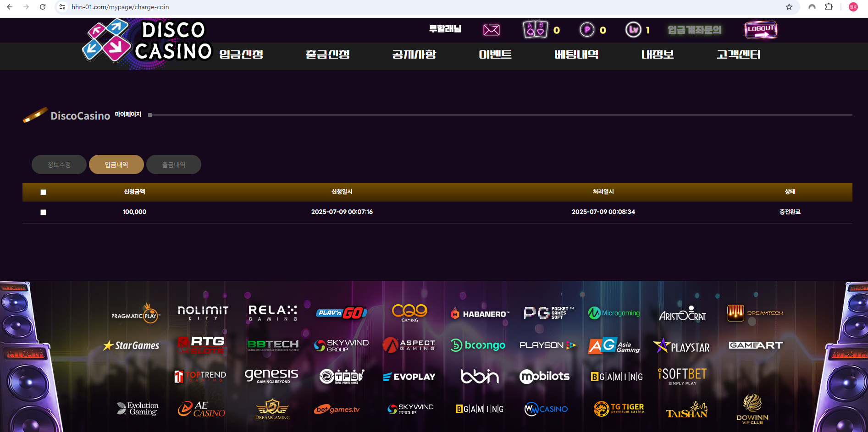Viewport: 868px width, 432px height.
Task: Click the Nolimit City logo
Action: [x=203, y=313]
